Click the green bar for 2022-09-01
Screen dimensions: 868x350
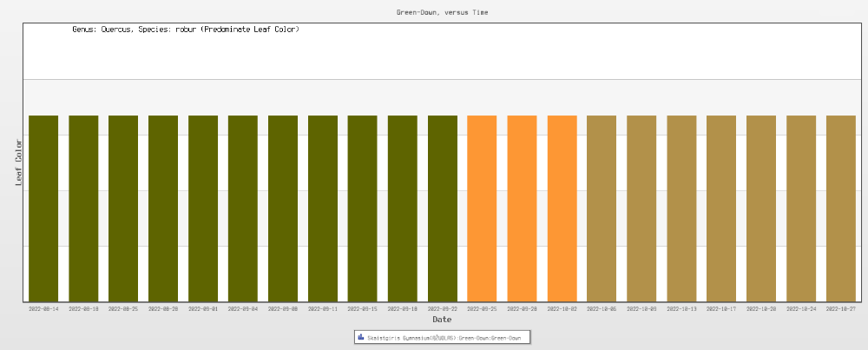[x=203, y=208]
